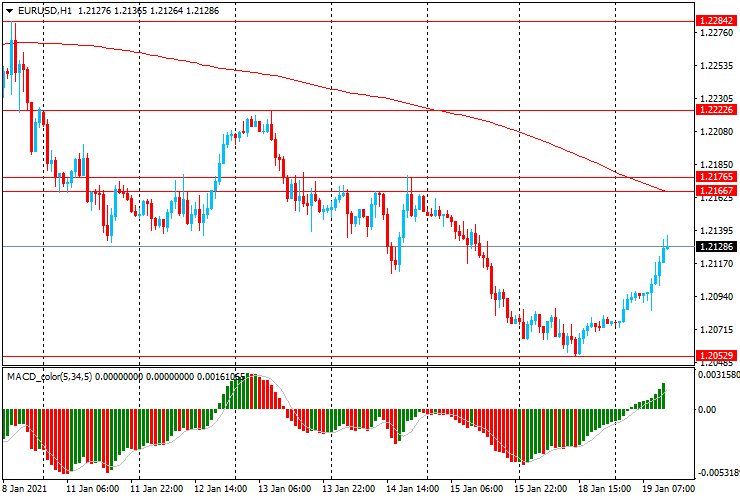Click the MACD_color(5,34,5) indicator label
Viewport: 740px width, 500px height.
pyautogui.click(x=50, y=377)
